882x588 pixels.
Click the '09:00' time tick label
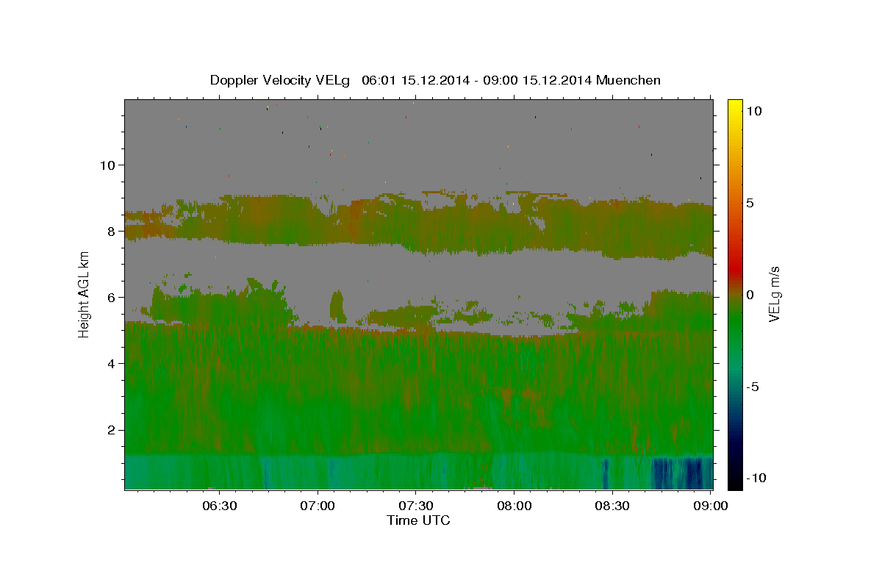[711, 506]
